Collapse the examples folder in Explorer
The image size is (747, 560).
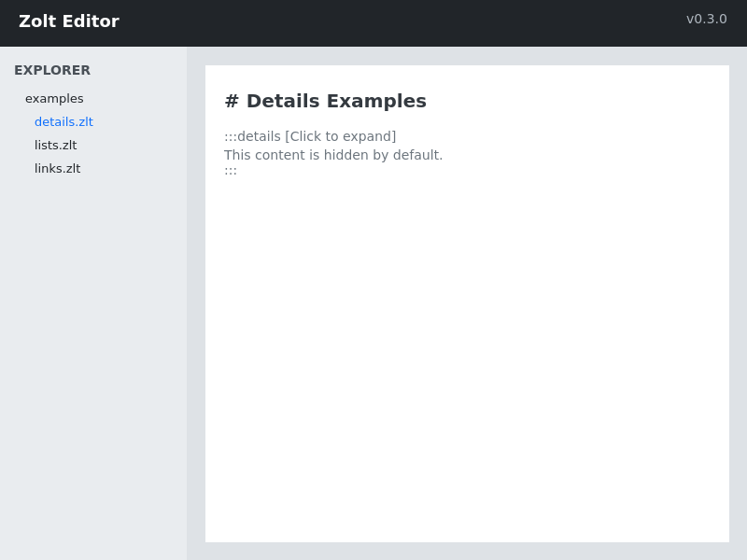coord(54,98)
